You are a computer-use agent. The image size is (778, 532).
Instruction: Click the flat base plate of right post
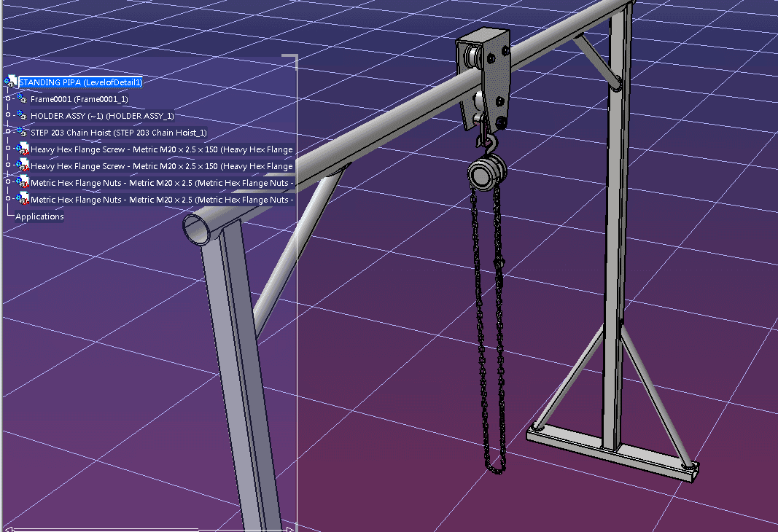[x=612, y=453]
